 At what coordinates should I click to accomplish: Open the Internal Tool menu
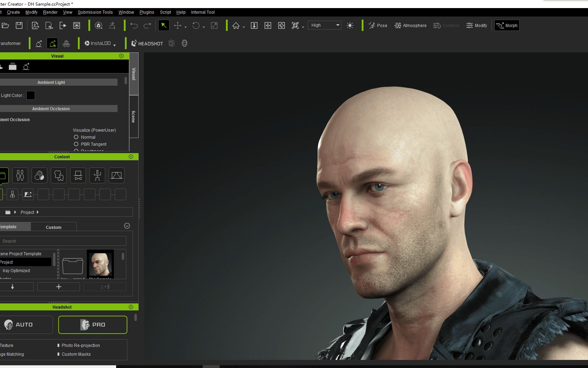tap(203, 12)
